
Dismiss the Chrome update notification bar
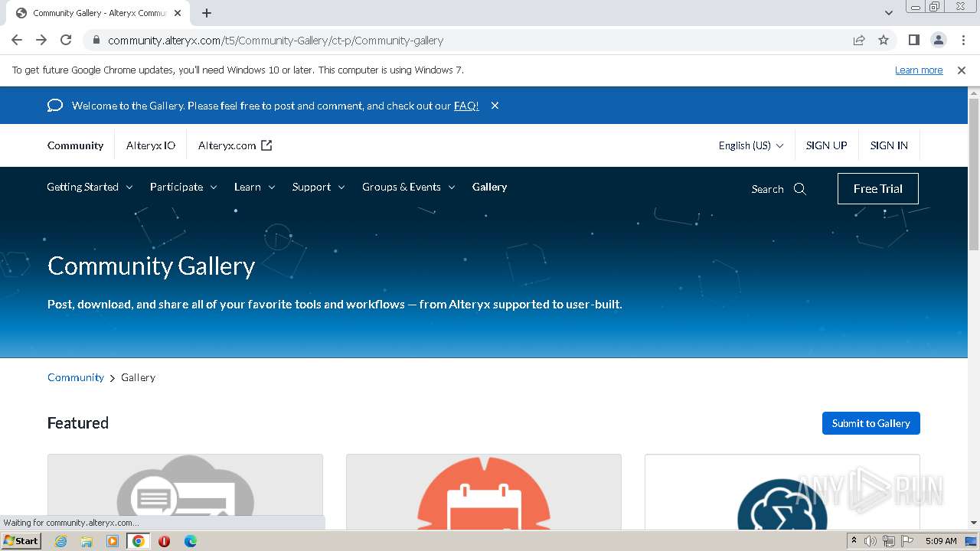coord(962,70)
